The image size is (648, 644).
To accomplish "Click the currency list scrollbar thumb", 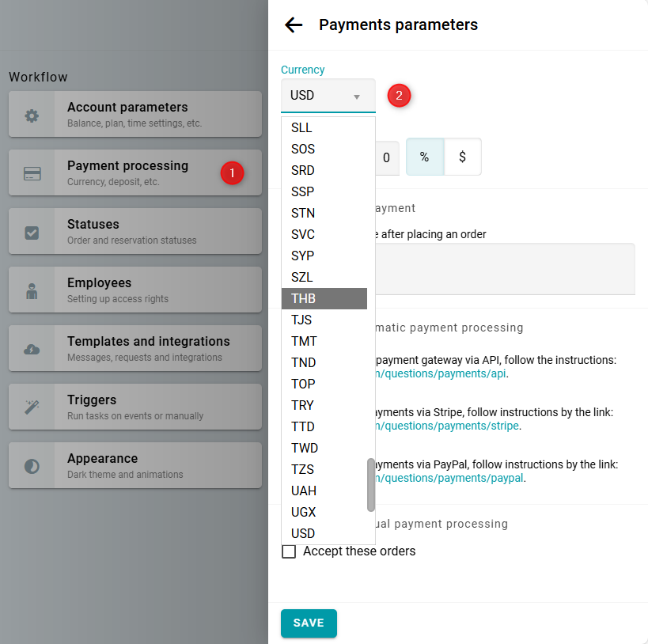I will coord(371,484).
